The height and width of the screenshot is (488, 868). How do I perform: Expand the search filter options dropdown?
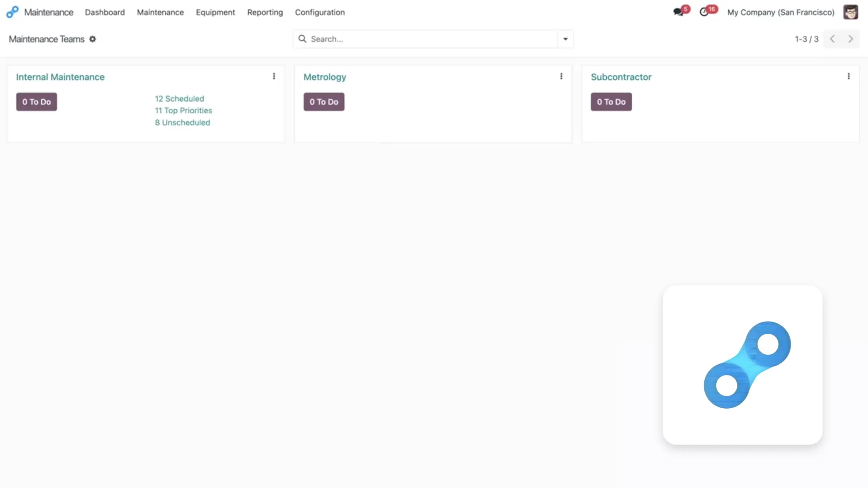[x=565, y=39]
